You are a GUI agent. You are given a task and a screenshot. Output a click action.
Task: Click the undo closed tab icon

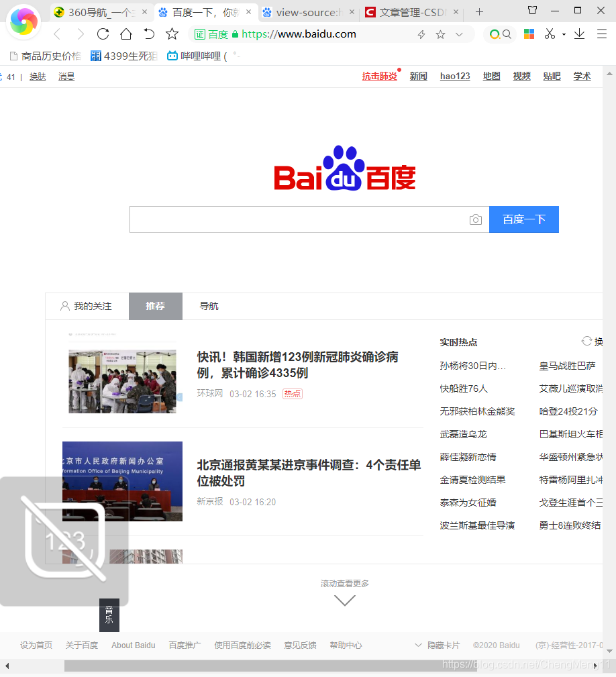149,34
